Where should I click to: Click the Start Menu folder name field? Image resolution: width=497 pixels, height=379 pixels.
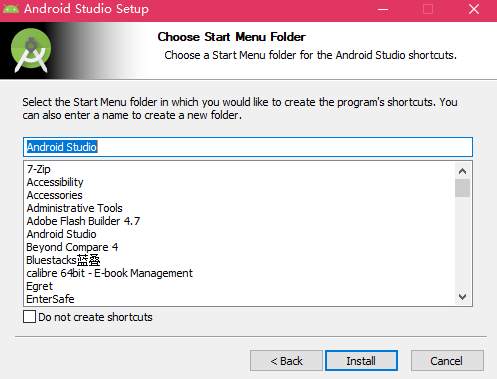tap(248, 147)
